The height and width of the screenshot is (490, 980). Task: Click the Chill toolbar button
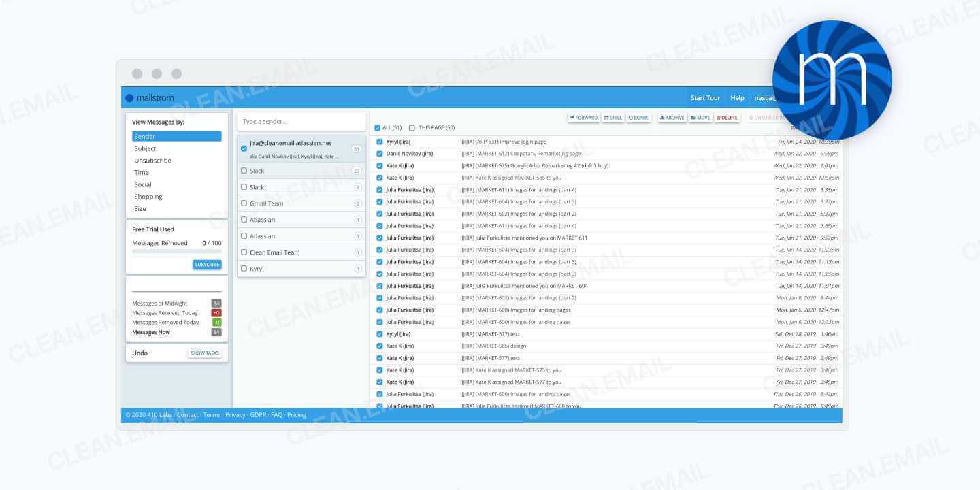pos(613,118)
